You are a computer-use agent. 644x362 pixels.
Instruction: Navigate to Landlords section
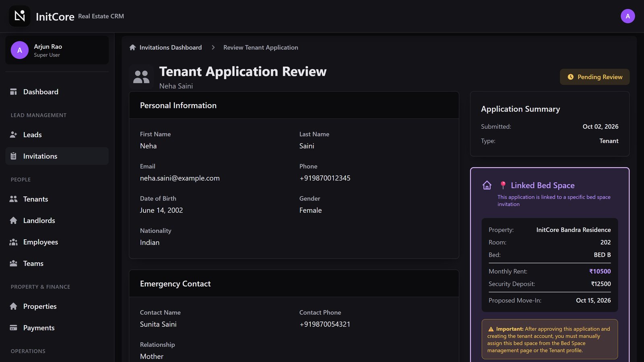click(x=57, y=220)
